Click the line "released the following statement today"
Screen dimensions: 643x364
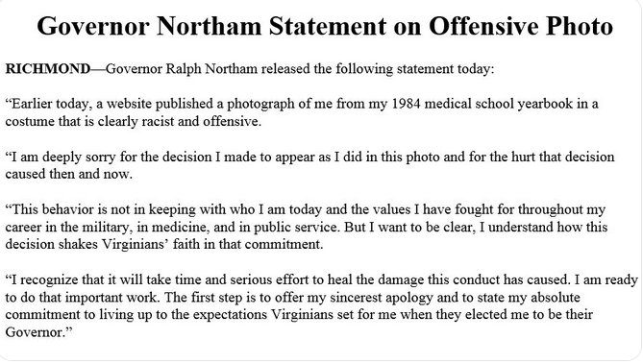(378, 69)
